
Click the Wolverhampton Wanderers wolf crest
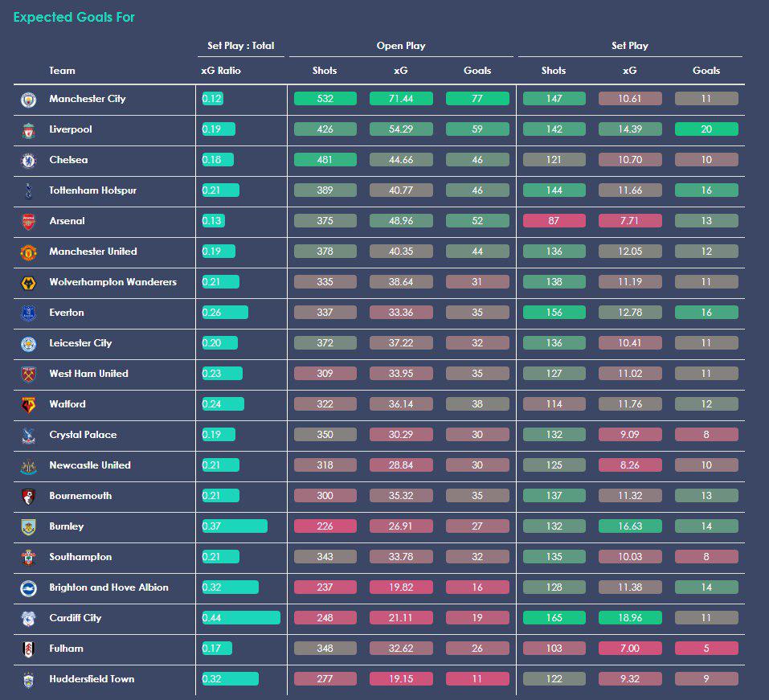[28, 283]
